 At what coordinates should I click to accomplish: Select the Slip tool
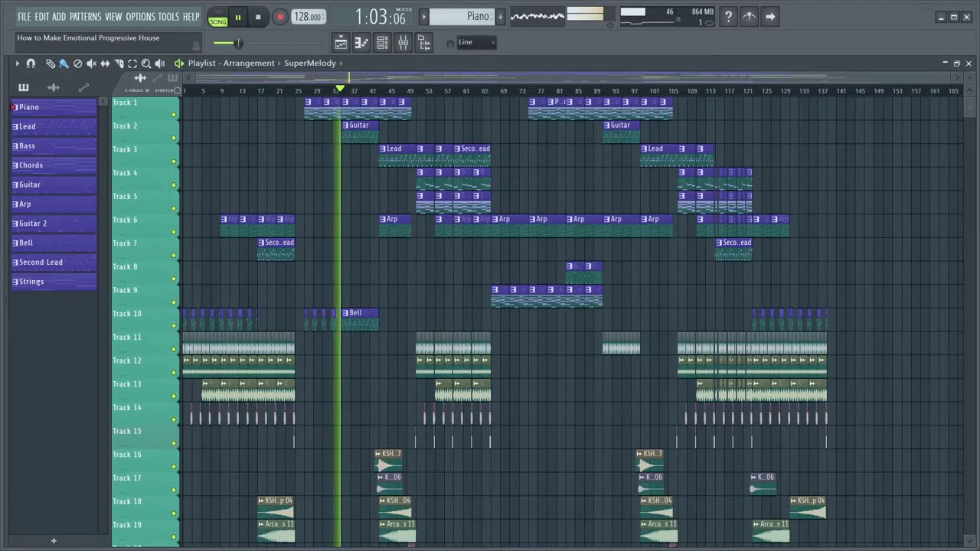(x=105, y=64)
